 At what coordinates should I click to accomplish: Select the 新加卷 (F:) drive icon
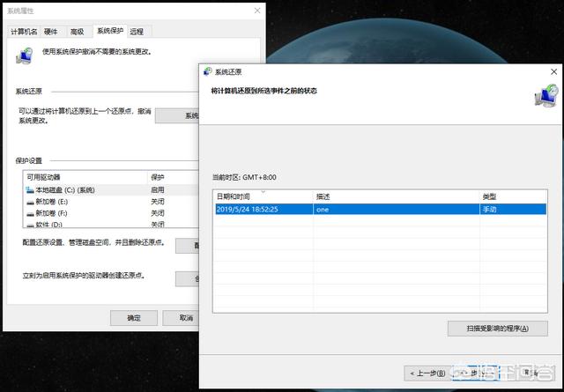point(30,213)
